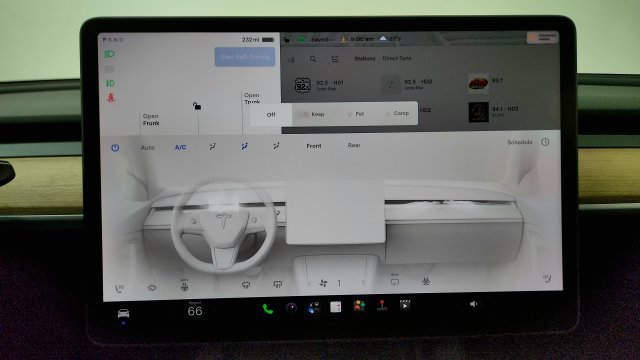Play radio station 92.5 HD2
The image size is (640, 360).
(x=407, y=84)
